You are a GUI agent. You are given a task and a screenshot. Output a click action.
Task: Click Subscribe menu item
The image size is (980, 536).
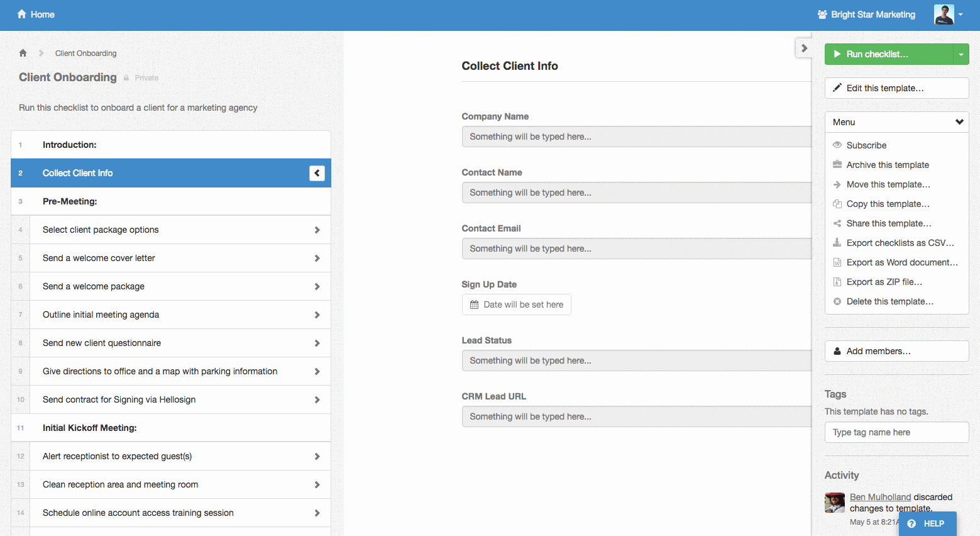coord(866,145)
